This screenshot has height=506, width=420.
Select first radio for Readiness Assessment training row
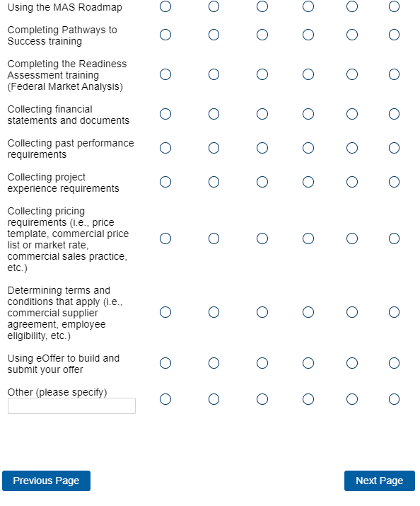[165, 74]
